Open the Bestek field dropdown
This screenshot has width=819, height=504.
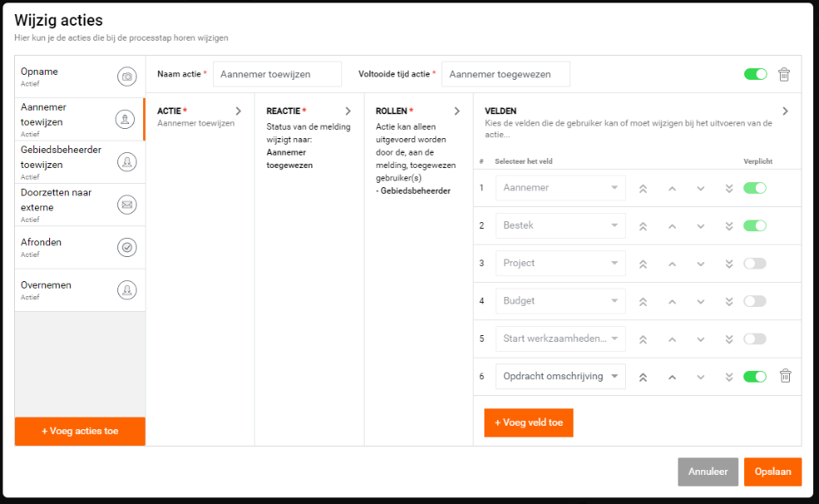tap(560, 225)
